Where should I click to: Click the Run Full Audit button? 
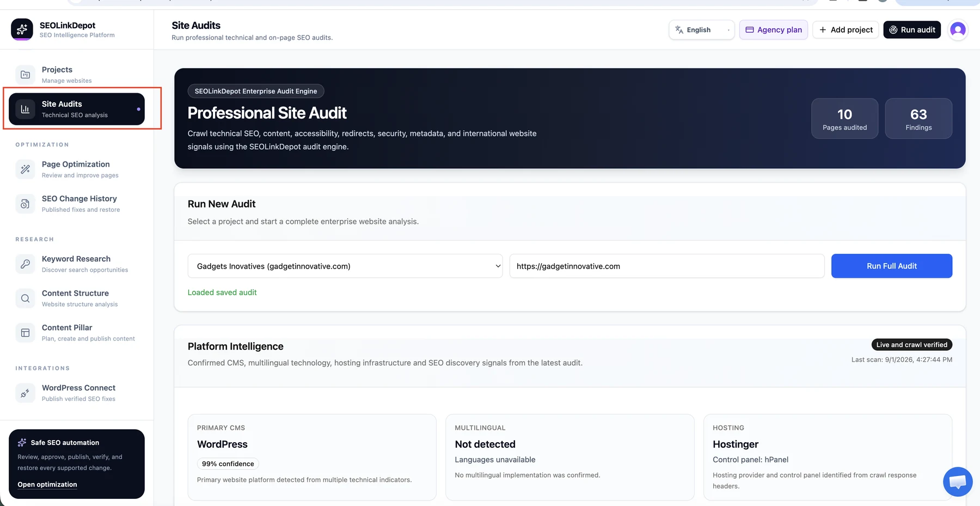tap(892, 266)
